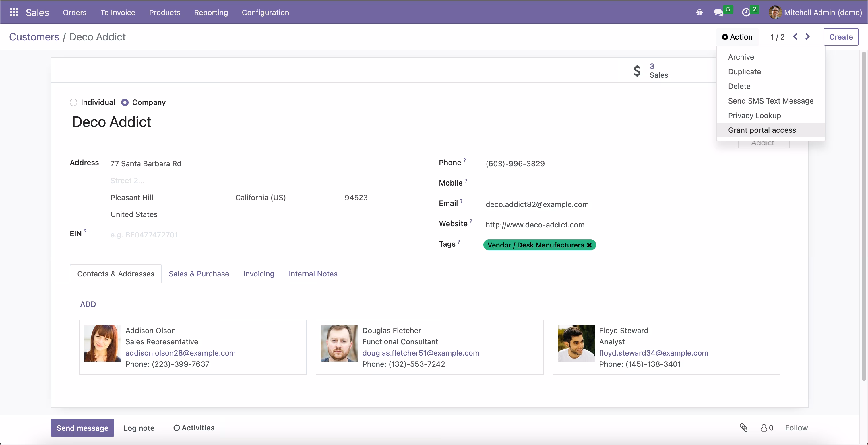The image size is (868, 445).
Task: Switch to the Invoicing tab
Action: pos(259,274)
